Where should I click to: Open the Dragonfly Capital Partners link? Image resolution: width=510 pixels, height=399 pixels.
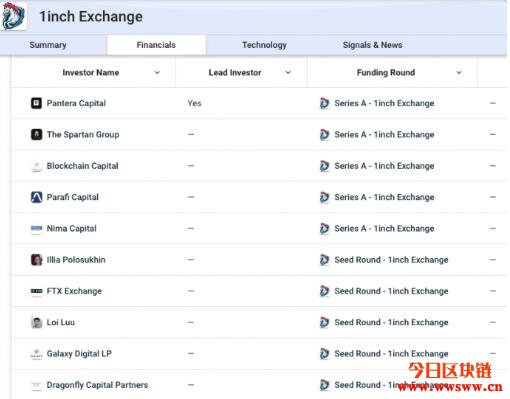pos(97,385)
